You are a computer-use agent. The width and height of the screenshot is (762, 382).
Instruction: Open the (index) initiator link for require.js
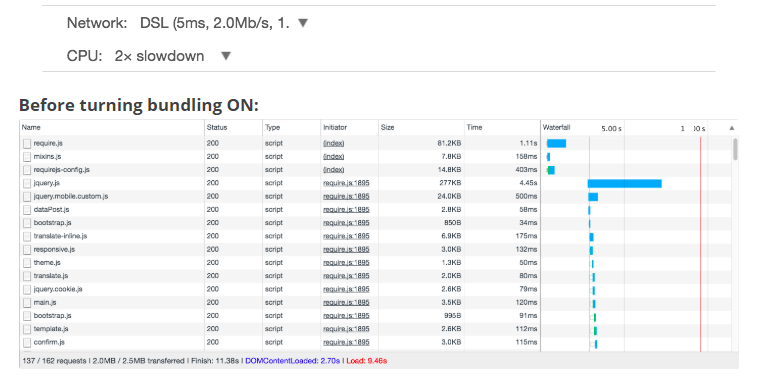[x=333, y=143]
